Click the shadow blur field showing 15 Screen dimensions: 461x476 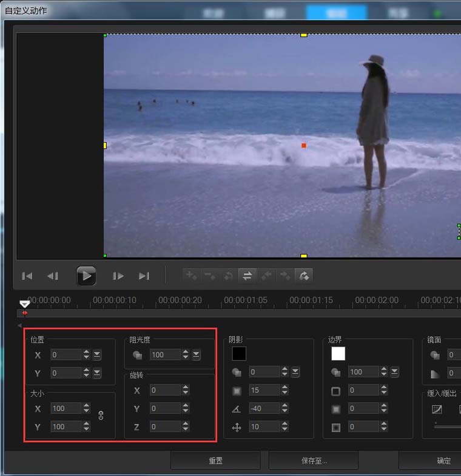pyautogui.click(x=264, y=390)
